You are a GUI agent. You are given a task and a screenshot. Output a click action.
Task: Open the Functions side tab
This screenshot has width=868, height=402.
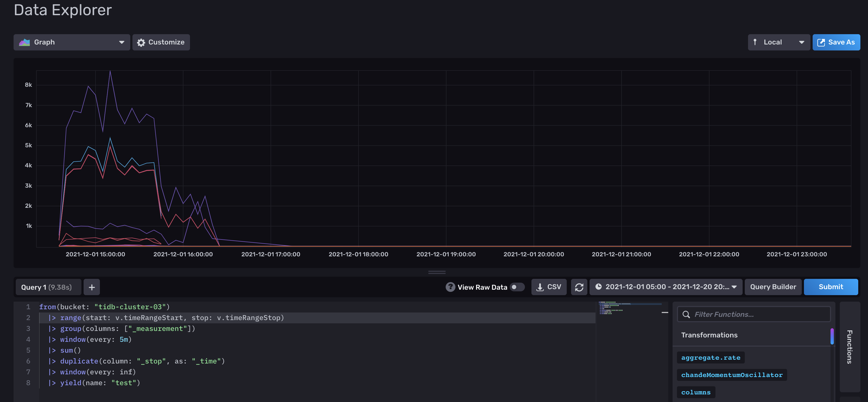pos(850,347)
